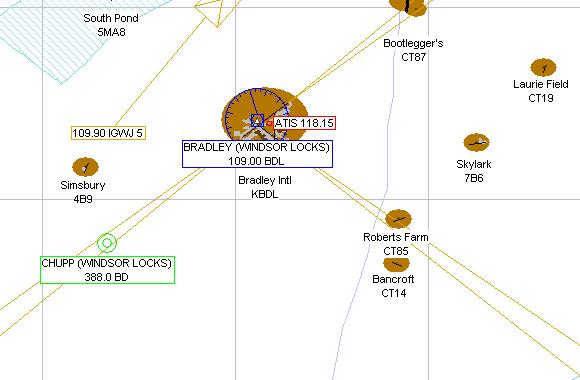Select the Bootlegger's CT87 airport icon
Viewport: 580px width, 380px height.
coord(408,7)
